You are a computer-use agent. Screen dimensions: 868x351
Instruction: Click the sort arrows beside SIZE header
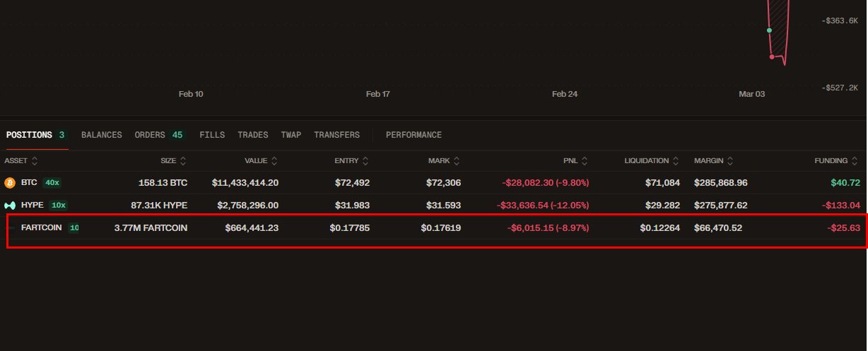point(184,161)
